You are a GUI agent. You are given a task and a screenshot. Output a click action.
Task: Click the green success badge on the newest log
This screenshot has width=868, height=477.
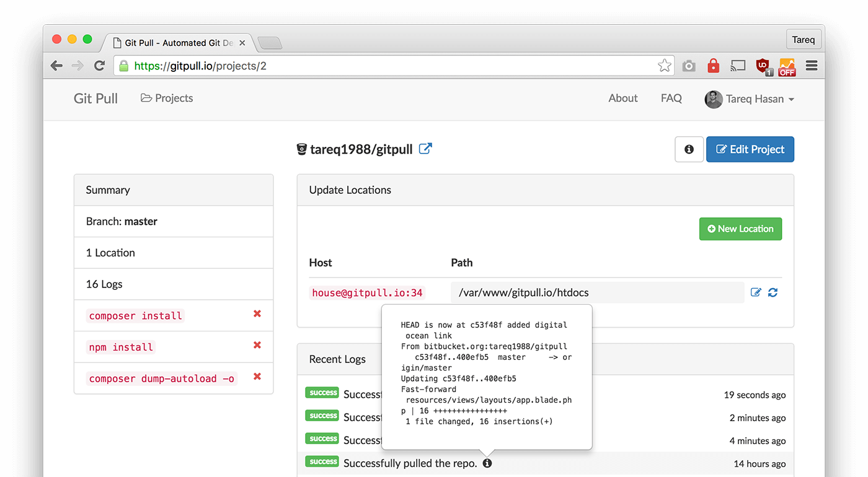tap(322, 393)
